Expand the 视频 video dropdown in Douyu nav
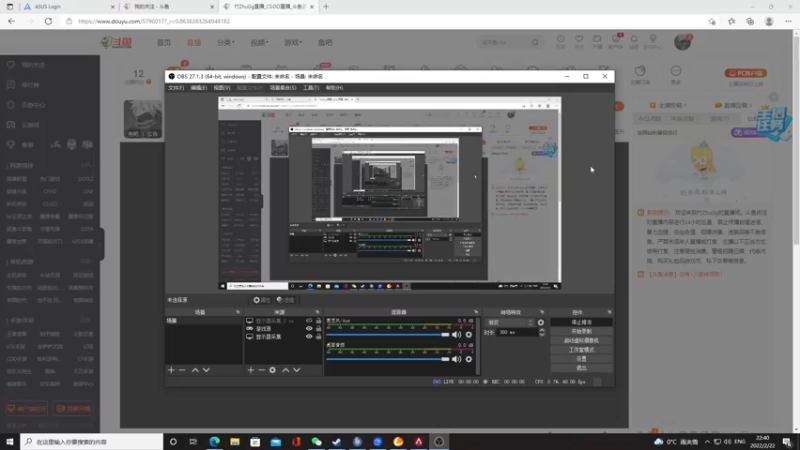Image resolution: width=800 pixels, height=450 pixels. tap(259, 42)
